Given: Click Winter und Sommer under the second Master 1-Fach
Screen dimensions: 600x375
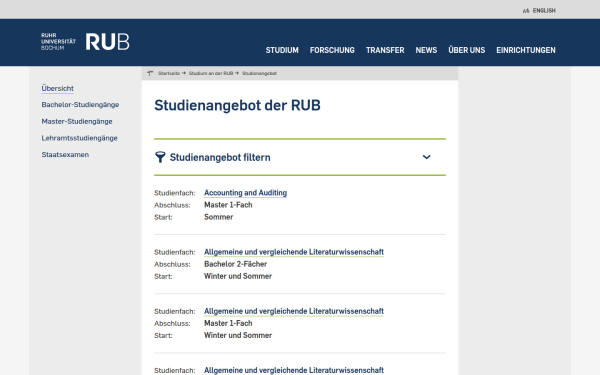Looking at the screenshot, I should coord(238,335).
